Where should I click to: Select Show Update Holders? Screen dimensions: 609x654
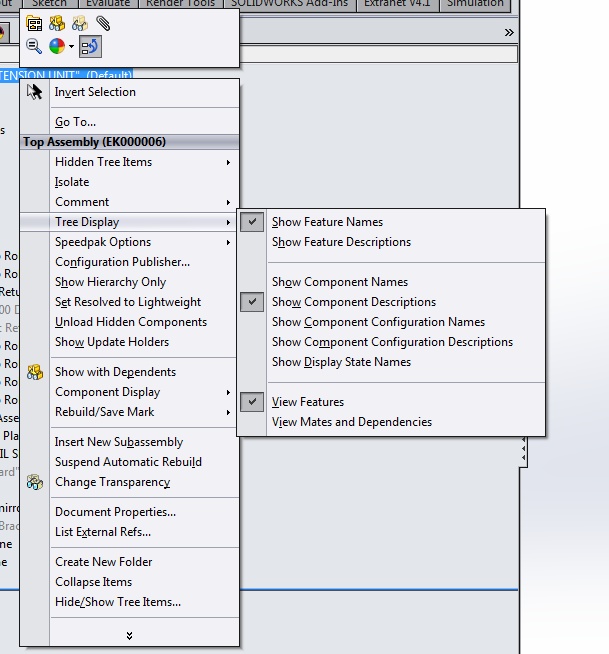pyautogui.click(x=130, y=342)
